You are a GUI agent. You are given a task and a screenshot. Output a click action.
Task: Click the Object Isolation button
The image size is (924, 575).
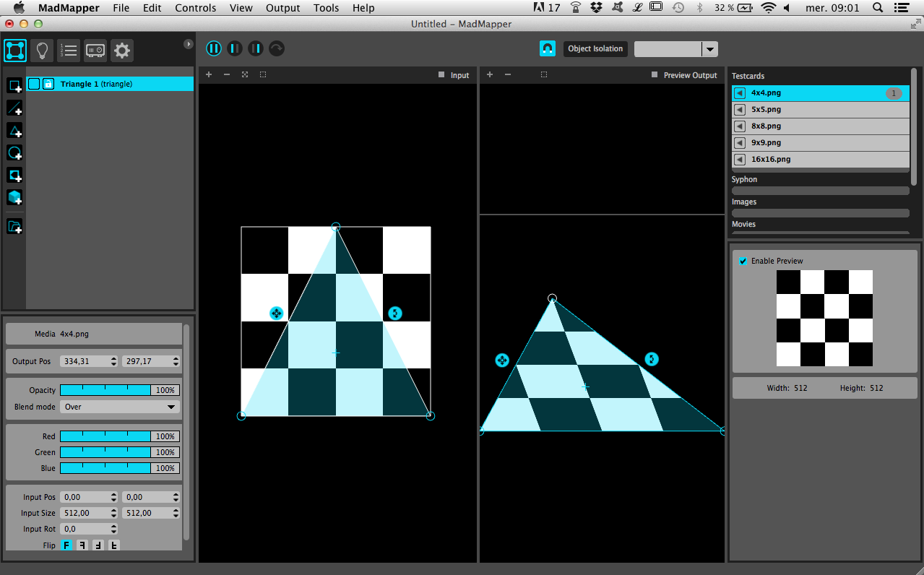[x=595, y=48]
